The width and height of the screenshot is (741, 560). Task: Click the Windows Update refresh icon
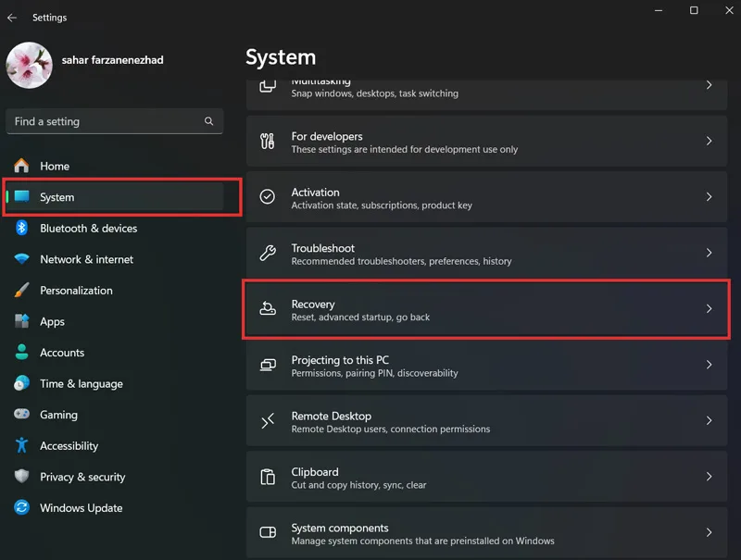tap(21, 507)
